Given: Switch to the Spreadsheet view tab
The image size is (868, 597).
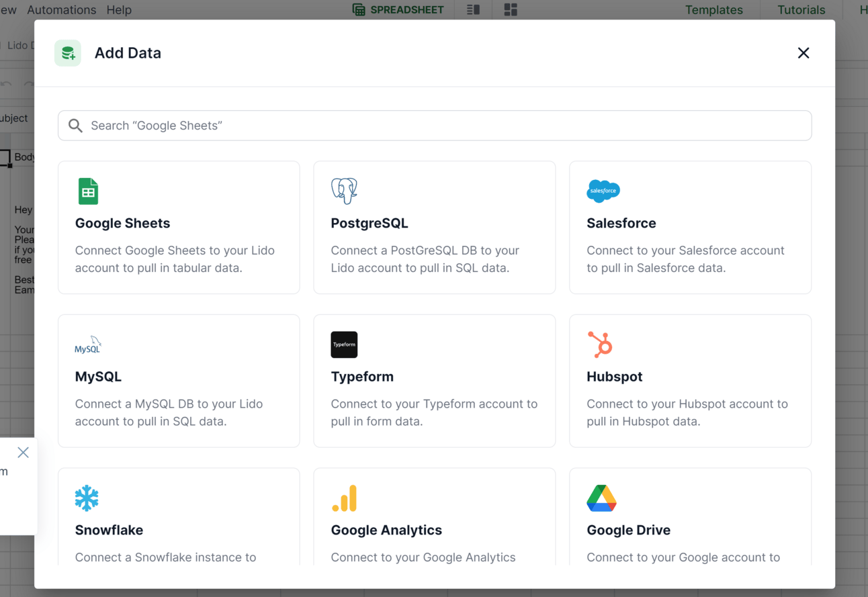Looking at the screenshot, I should (x=398, y=10).
